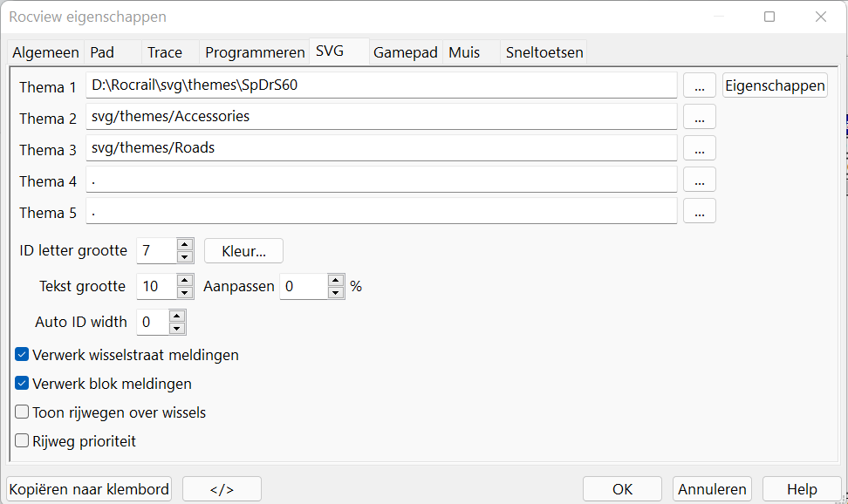Browse for a Thema 5 folder

point(699,211)
